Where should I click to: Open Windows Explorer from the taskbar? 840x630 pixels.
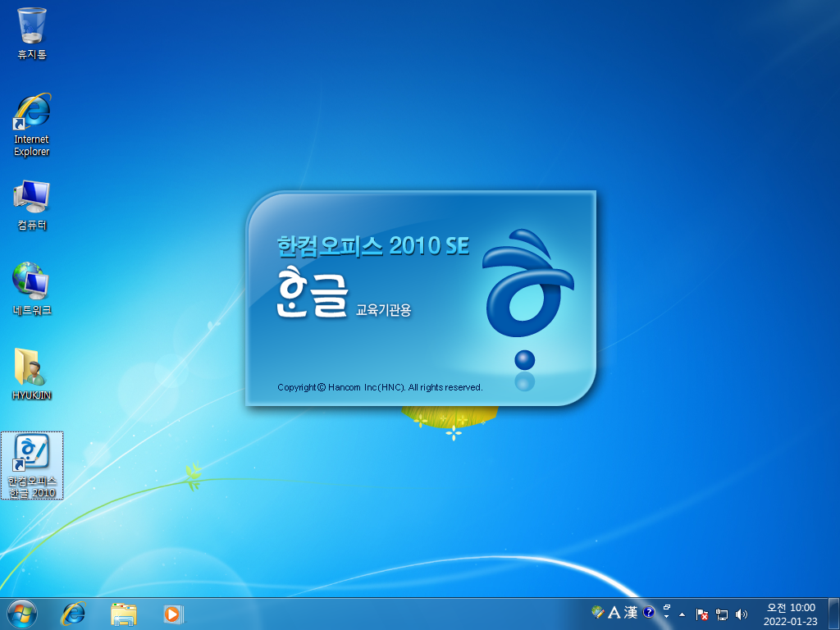[124, 614]
